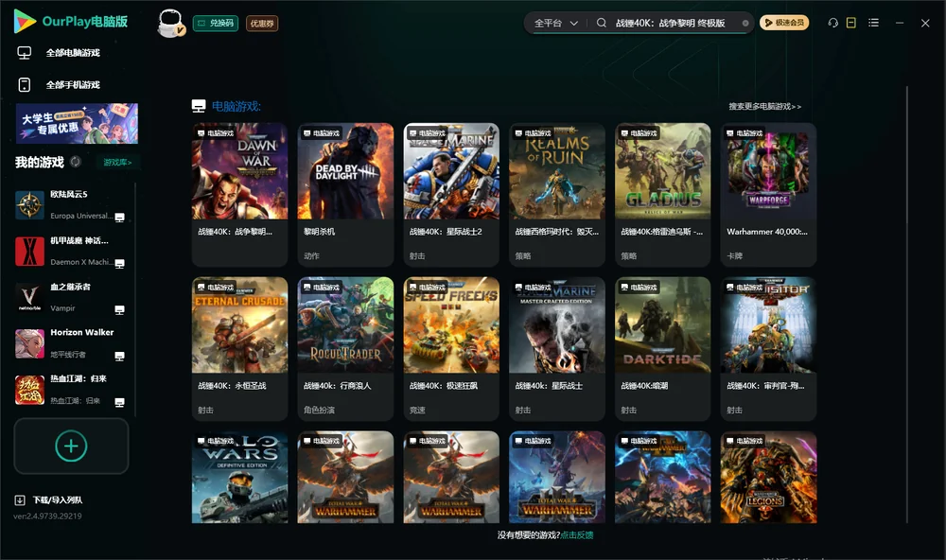
Task: Click the PC icon beside 地平线行者
Action: coord(119,356)
